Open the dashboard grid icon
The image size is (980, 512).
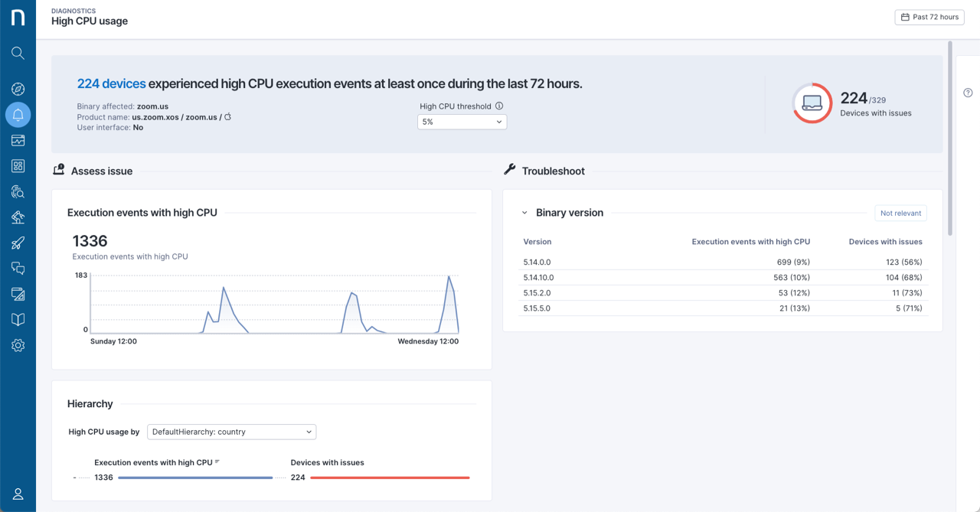click(x=18, y=166)
